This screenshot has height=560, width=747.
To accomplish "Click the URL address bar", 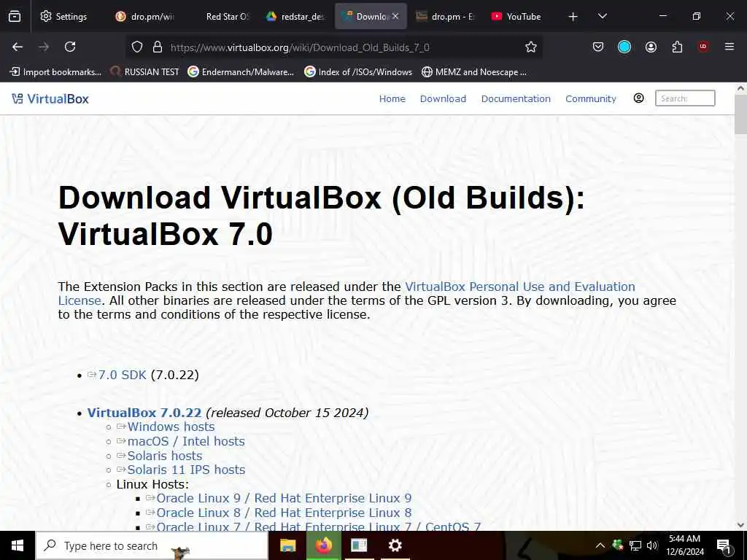I will (x=333, y=47).
